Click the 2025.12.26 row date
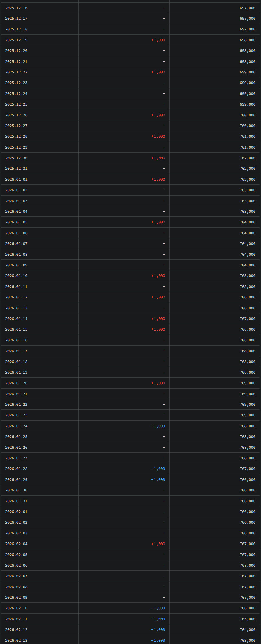Screen dimensions: 261x644 [x=16, y=115]
